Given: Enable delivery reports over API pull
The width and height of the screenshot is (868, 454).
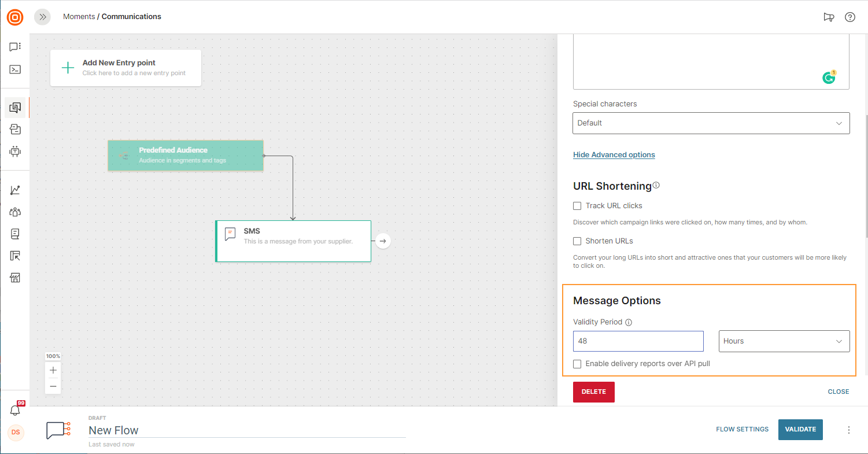Looking at the screenshot, I should pyautogui.click(x=577, y=364).
